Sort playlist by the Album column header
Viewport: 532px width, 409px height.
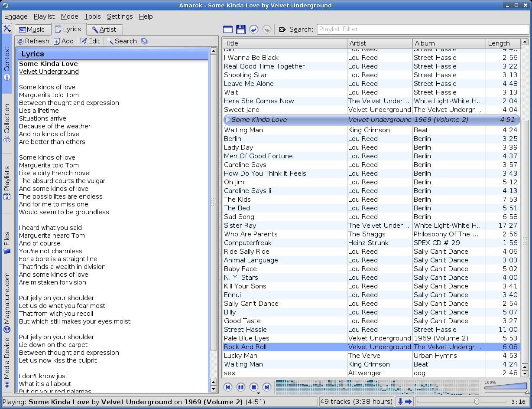[449, 43]
